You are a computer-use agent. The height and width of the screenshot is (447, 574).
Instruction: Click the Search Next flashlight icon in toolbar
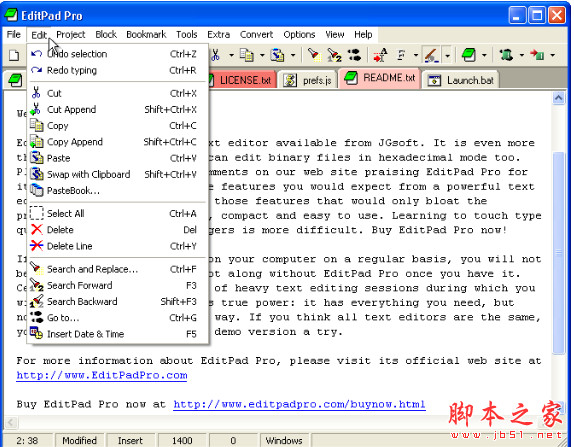(x=334, y=55)
